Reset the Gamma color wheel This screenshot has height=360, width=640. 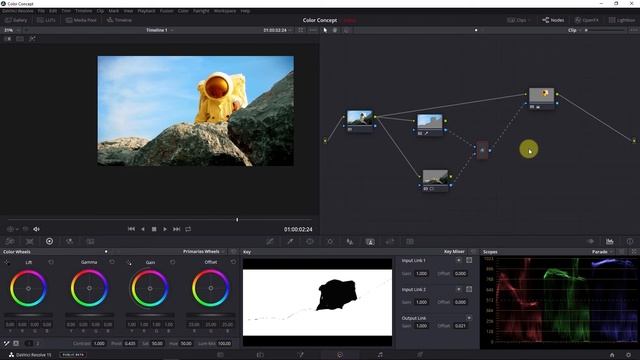(112, 262)
